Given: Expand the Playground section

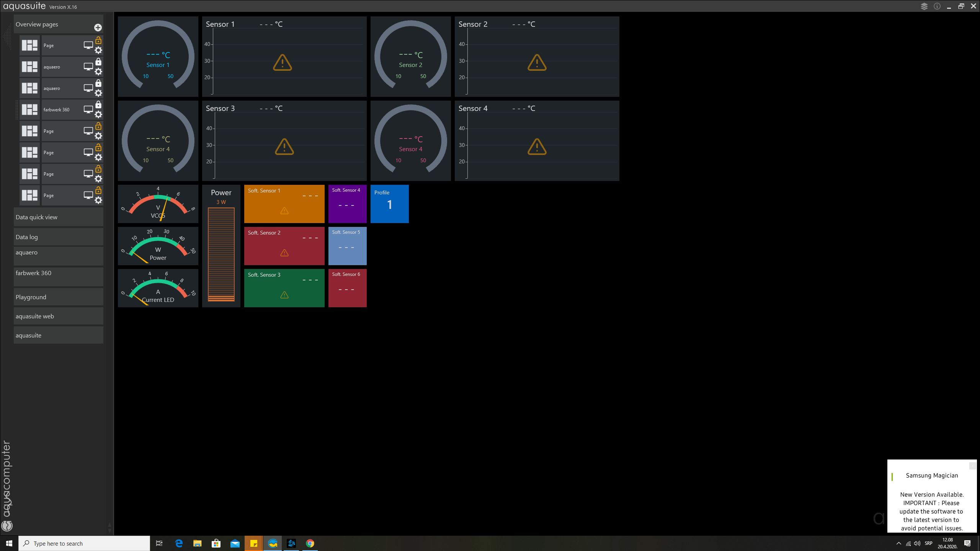Looking at the screenshot, I should [x=59, y=297].
